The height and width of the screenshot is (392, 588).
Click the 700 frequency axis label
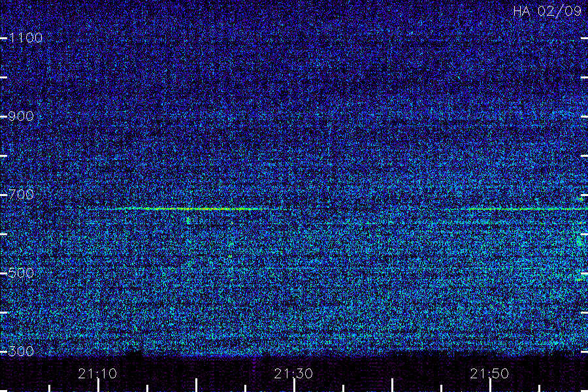[21, 195]
